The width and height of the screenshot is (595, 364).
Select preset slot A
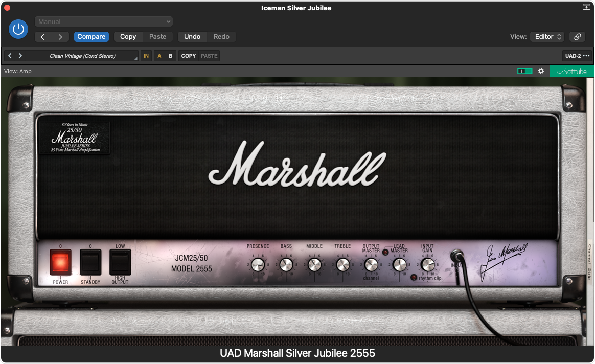point(159,56)
